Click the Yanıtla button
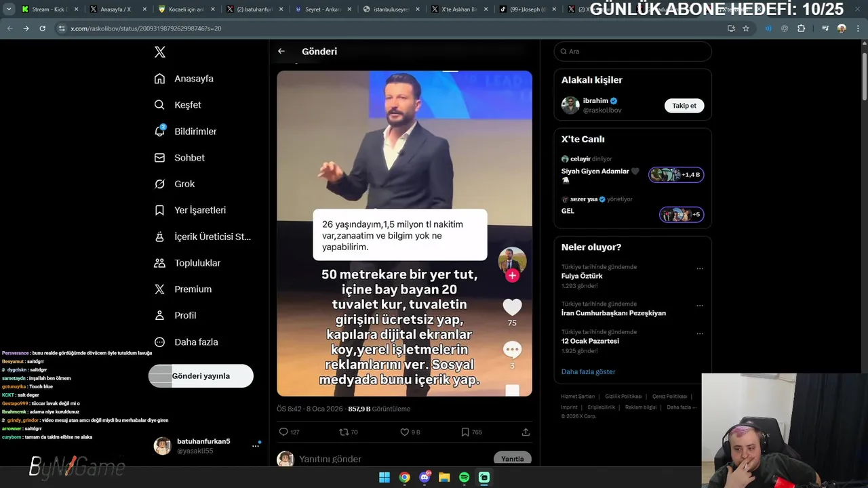 pyautogui.click(x=512, y=459)
